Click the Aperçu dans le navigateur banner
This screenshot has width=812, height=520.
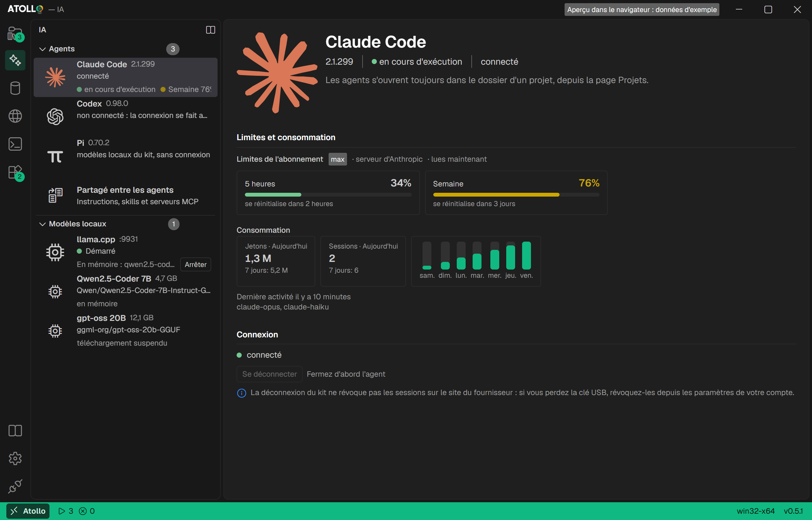click(x=642, y=10)
